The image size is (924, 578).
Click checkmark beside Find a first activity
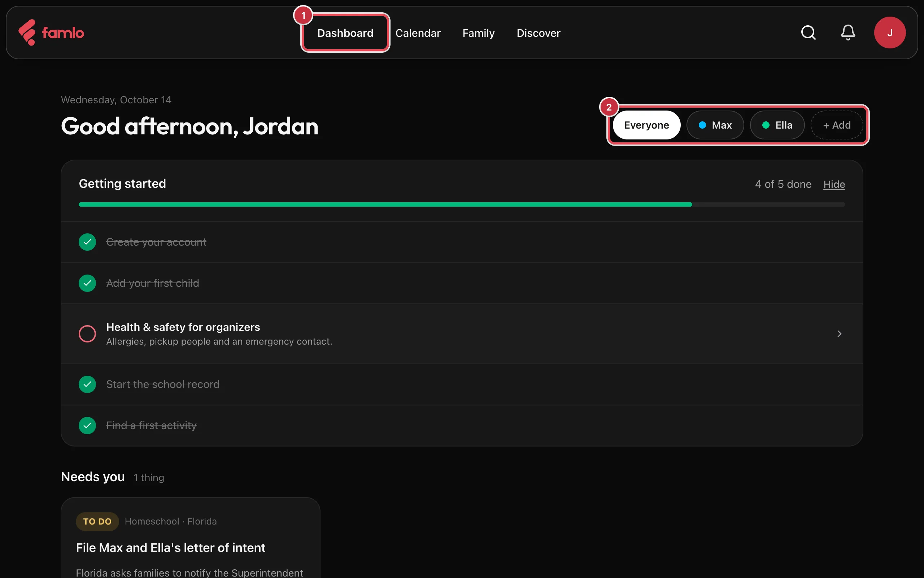[87, 426]
